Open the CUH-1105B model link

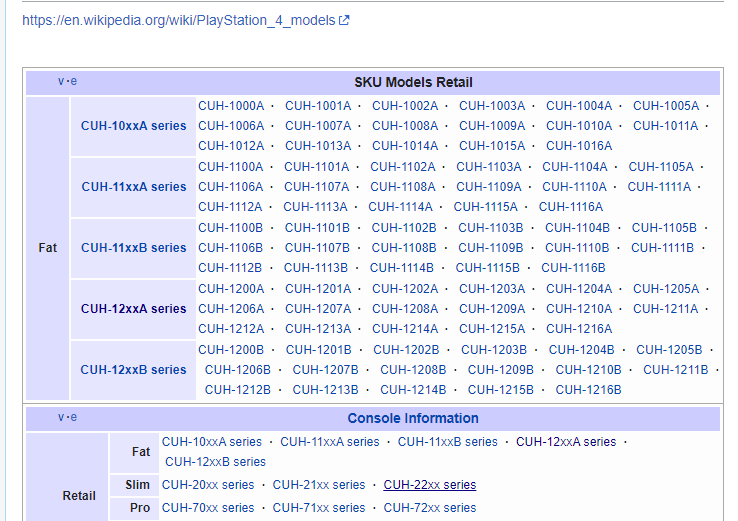[664, 228]
